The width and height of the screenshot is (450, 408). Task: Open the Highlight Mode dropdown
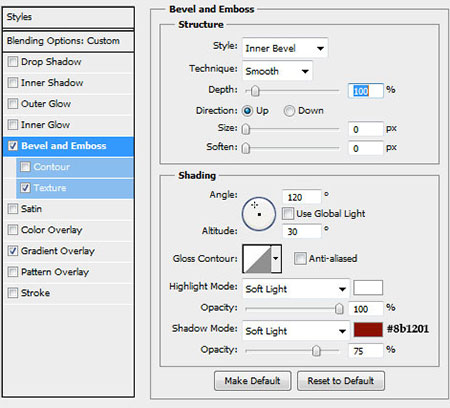296,289
